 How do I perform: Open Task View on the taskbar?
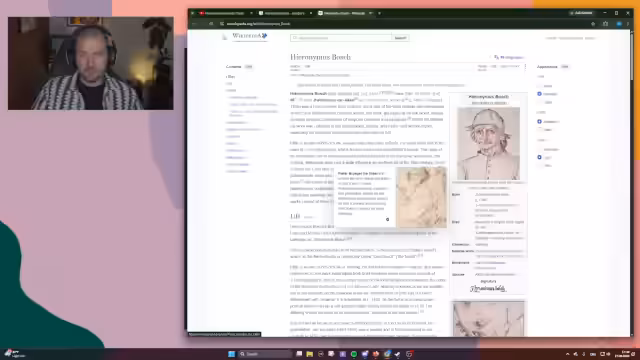click(x=299, y=354)
